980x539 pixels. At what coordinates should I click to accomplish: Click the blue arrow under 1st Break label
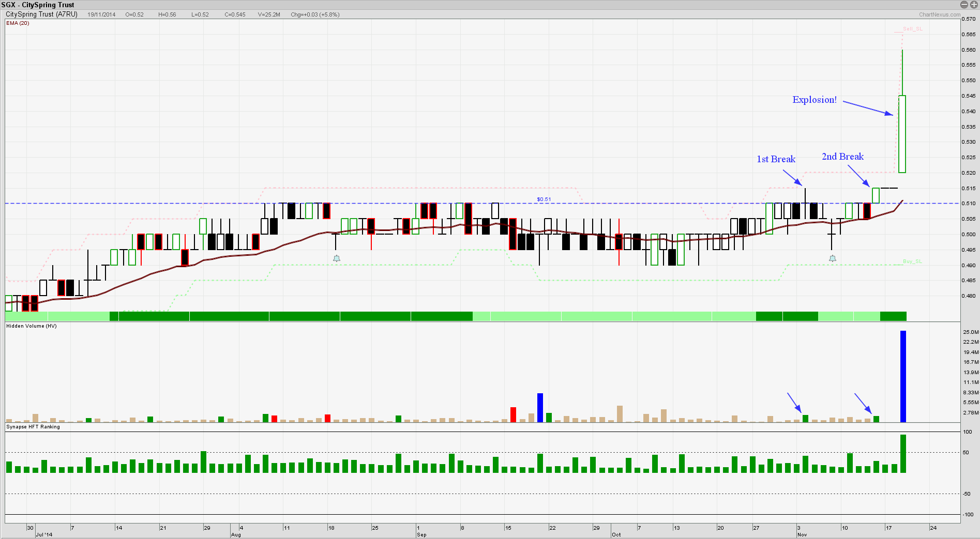pyautogui.click(x=792, y=177)
